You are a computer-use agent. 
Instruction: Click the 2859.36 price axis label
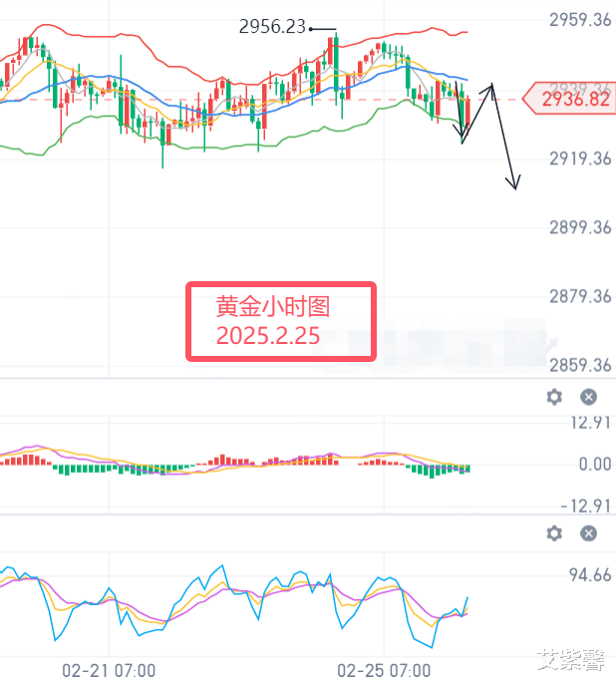(x=580, y=365)
